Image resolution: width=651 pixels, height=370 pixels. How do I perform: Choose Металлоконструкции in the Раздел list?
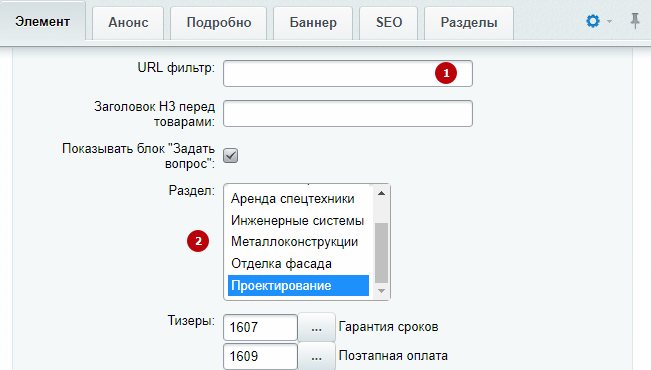298,242
